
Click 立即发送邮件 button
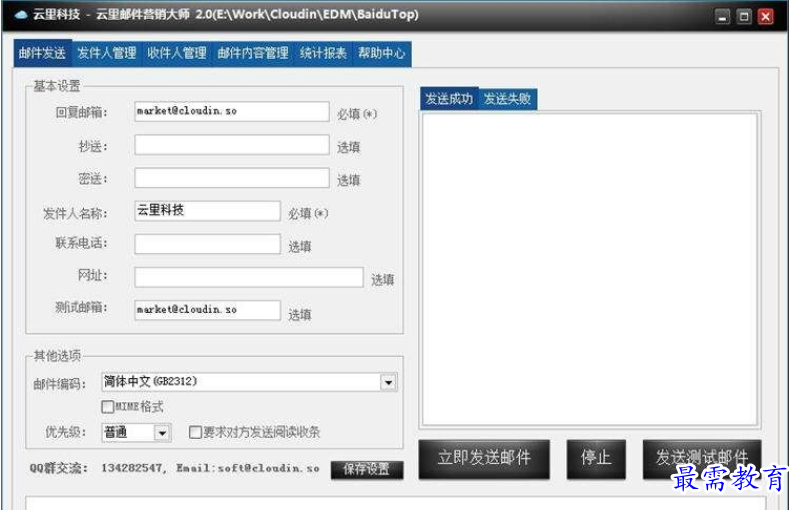coord(484,458)
